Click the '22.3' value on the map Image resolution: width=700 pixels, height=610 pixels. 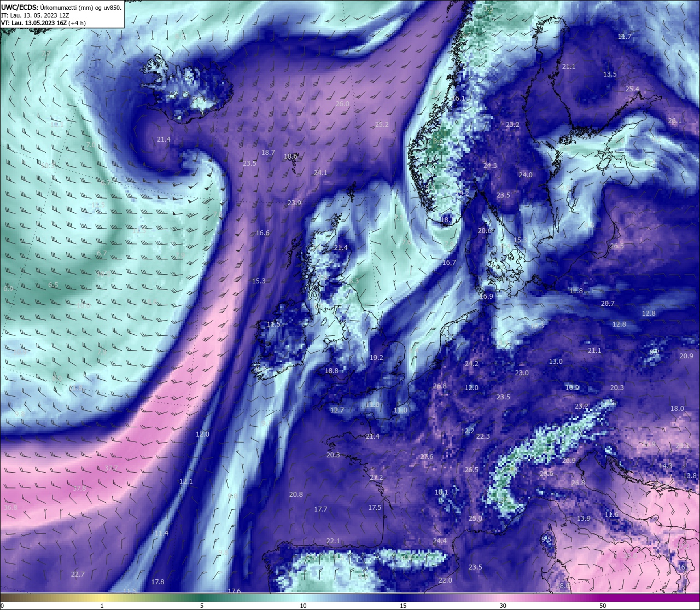[x=483, y=437]
